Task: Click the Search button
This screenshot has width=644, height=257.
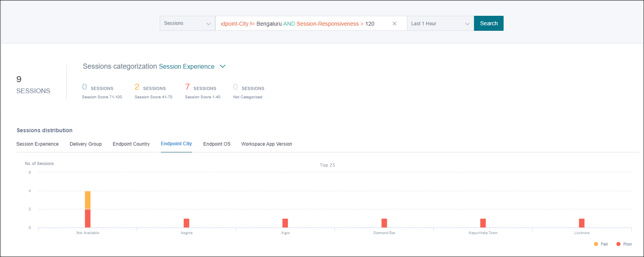Action: (489, 23)
